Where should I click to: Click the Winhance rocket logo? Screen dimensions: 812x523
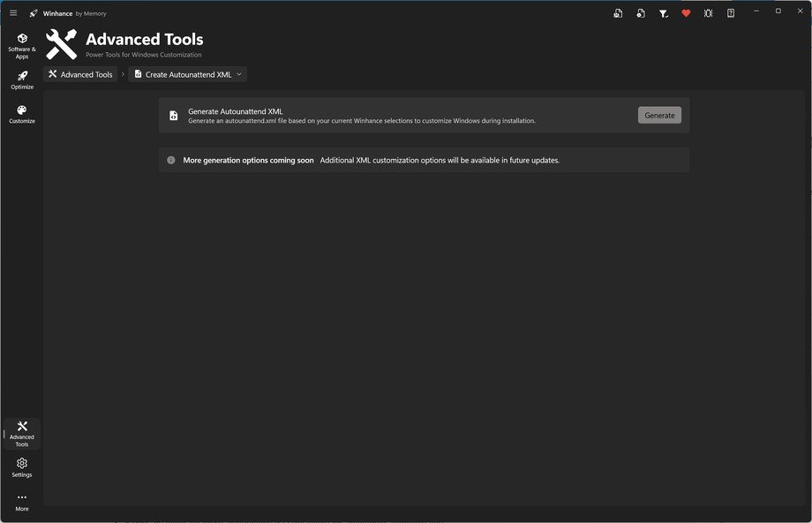click(34, 13)
